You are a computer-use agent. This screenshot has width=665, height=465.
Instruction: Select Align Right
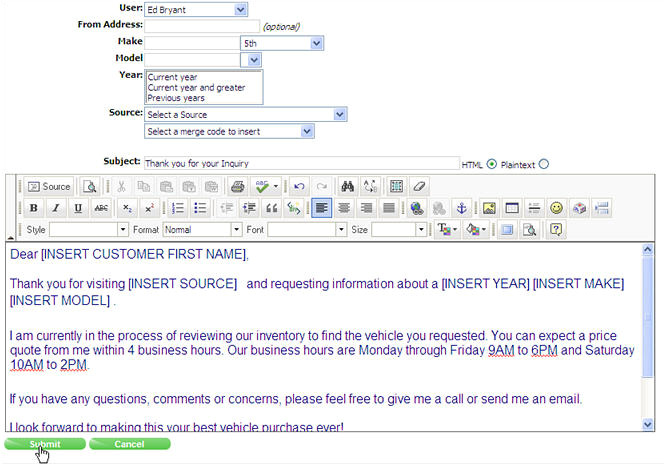366,208
